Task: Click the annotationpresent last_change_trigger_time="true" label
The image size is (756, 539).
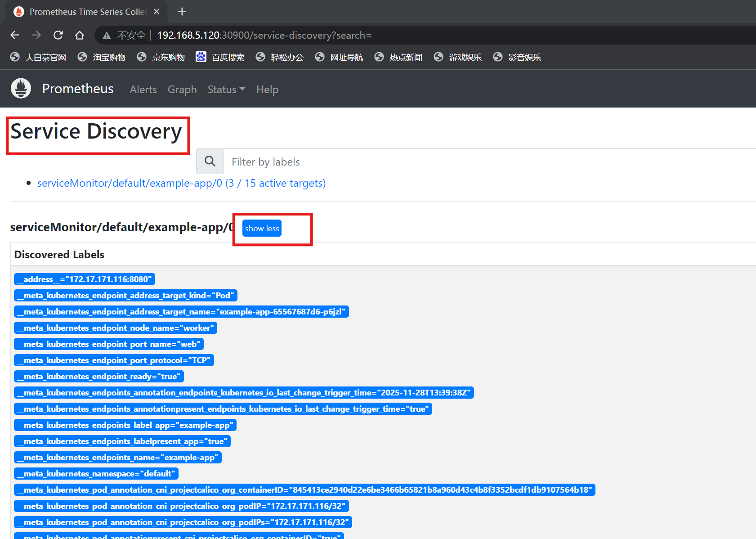Action: [223, 409]
